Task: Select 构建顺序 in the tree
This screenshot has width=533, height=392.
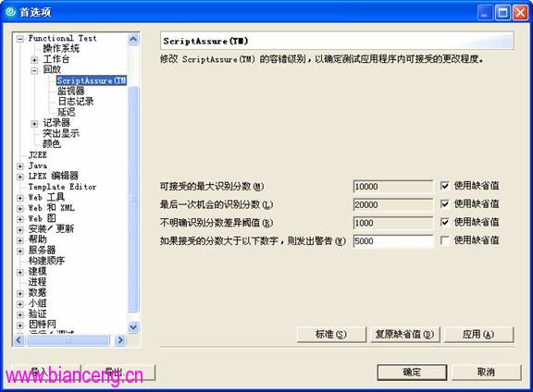Action: [x=46, y=261]
